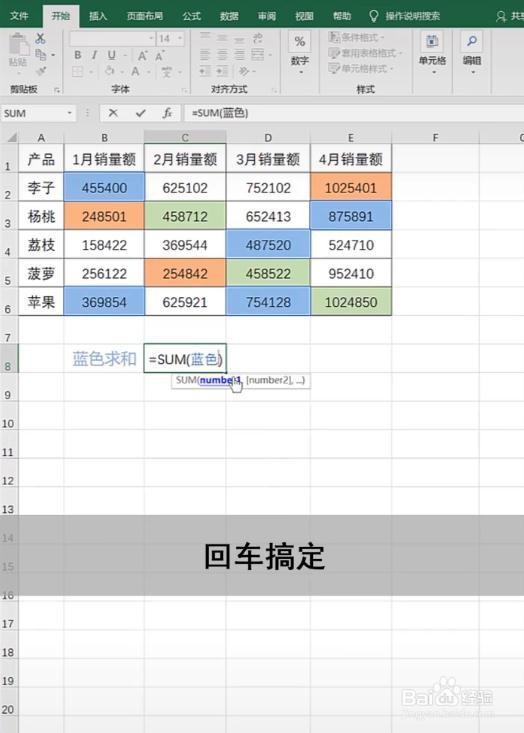Switch to the Review (审阅) tab
Screen dimensions: 524x733
[267, 16]
